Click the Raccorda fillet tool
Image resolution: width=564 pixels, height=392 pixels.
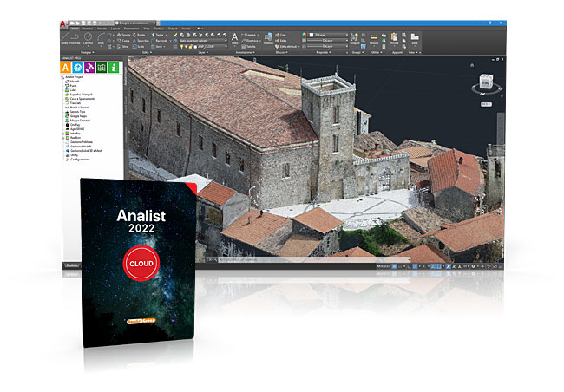(x=160, y=41)
